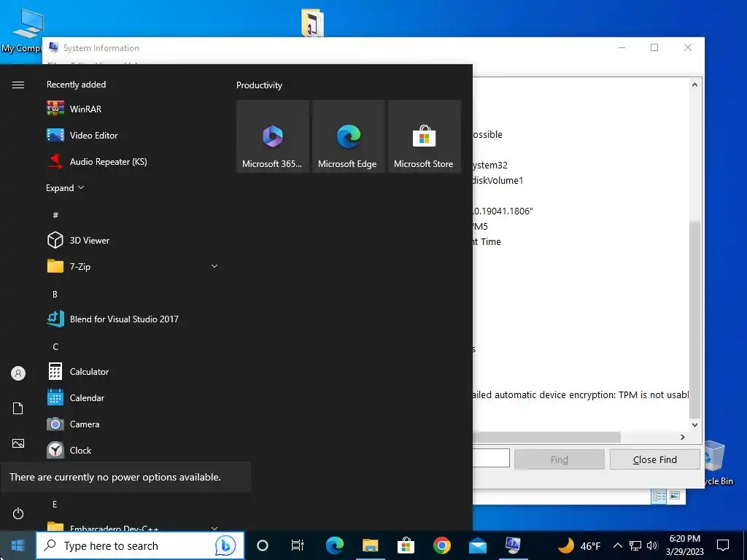Select the music file desktop icon
The width and height of the screenshot is (747, 560).
[x=312, y=23]
